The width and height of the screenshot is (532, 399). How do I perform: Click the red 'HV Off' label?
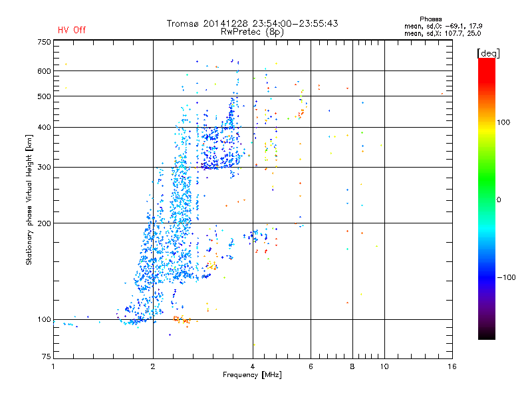click(72, 30)
